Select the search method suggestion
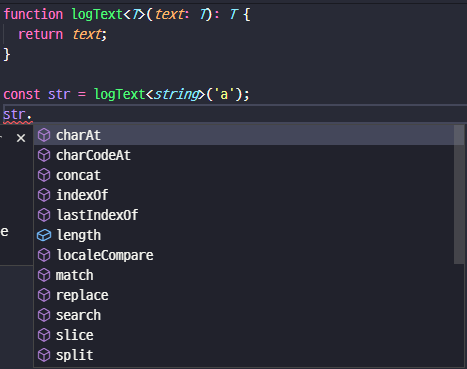Image resolution: width=467 pixels, height=369 pixels. pyautogui.click(x=249, y=315)
